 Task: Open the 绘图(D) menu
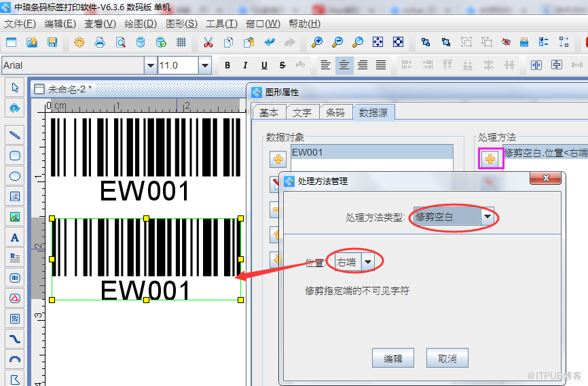pyautogui.click(x=141, y=24)
